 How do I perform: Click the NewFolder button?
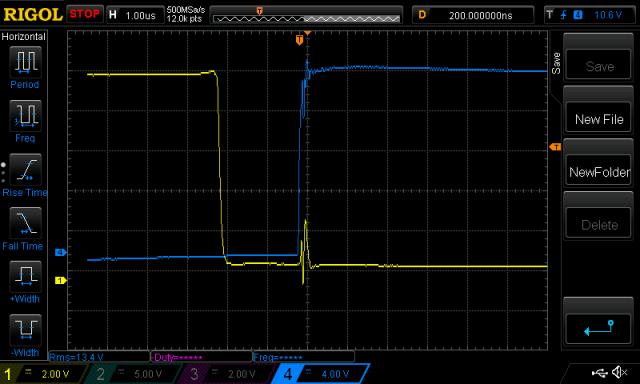point(599,172)
